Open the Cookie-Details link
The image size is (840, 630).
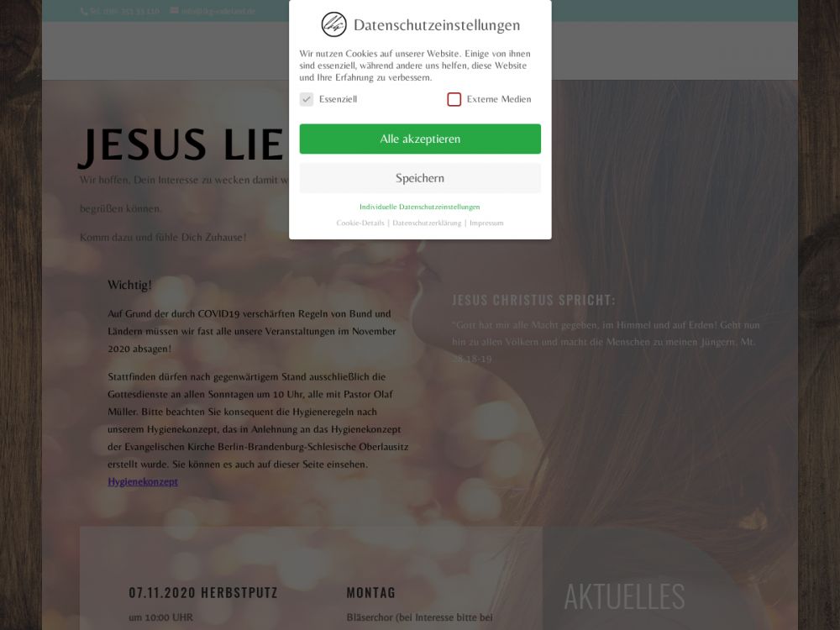pyautogui.click(x=360, y=223)
